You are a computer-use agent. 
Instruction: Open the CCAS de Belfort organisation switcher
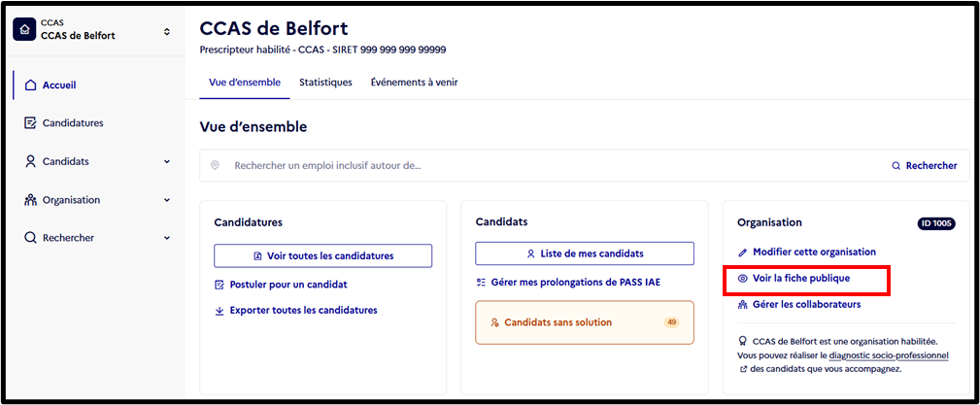(x=166, y=31)
